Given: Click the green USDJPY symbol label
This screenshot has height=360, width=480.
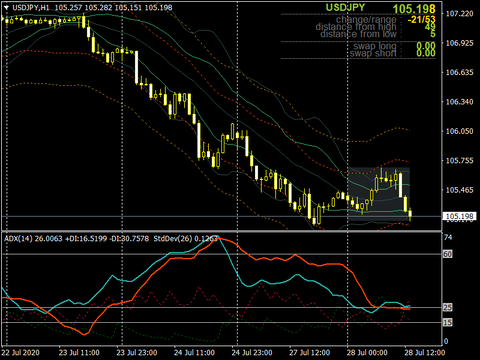Looking at the screenshot, I should [x=345, y=8].
